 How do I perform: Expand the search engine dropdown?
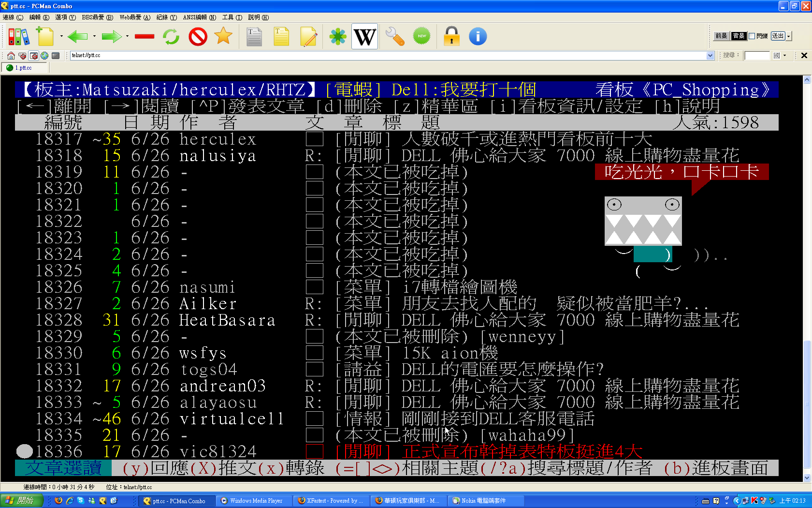point(784,56)
